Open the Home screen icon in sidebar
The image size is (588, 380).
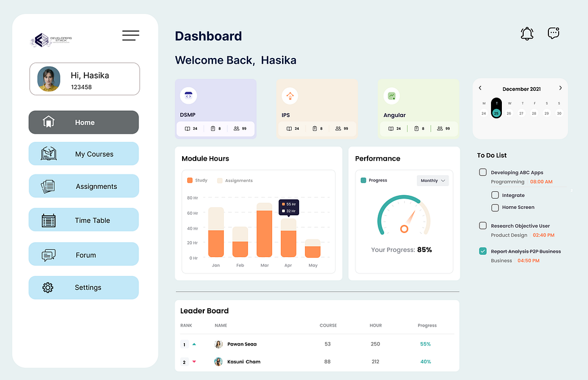tap(49, 122)
